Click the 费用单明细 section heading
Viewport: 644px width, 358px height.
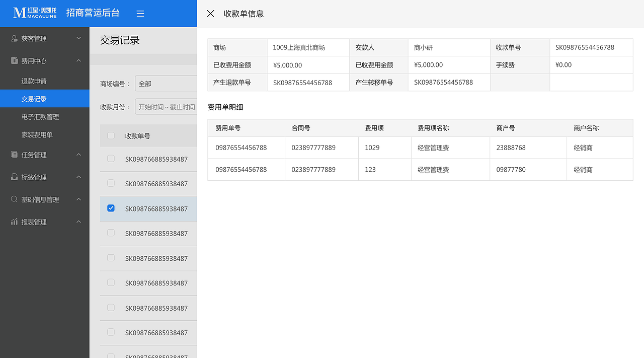coord(225,107)
